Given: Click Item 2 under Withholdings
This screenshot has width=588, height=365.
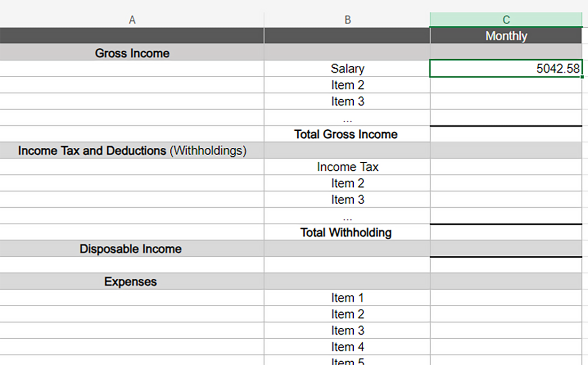Looking at the screenshot, I should [347, 183].
